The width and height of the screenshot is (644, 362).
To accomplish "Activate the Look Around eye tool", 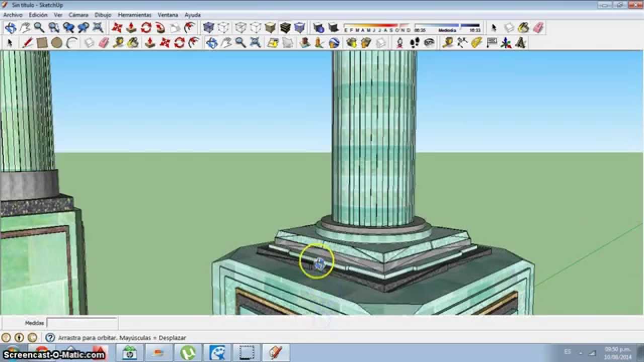I will click(x=429, y=43).
